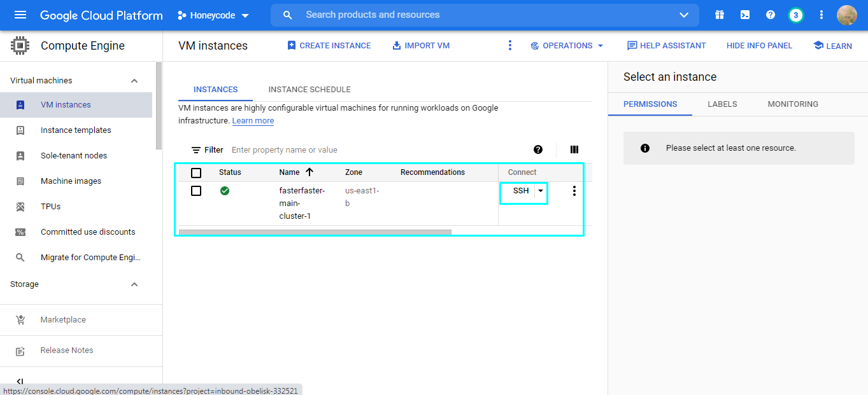This screenshot has height=395, width=868.
Task: Expand the search bar dropdown chevron
Action: click(684, 15)
